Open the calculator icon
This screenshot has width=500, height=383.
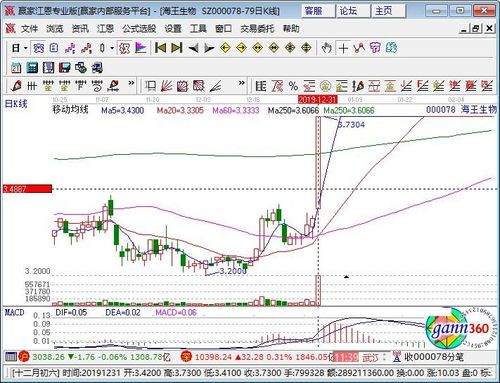[32, 68]
